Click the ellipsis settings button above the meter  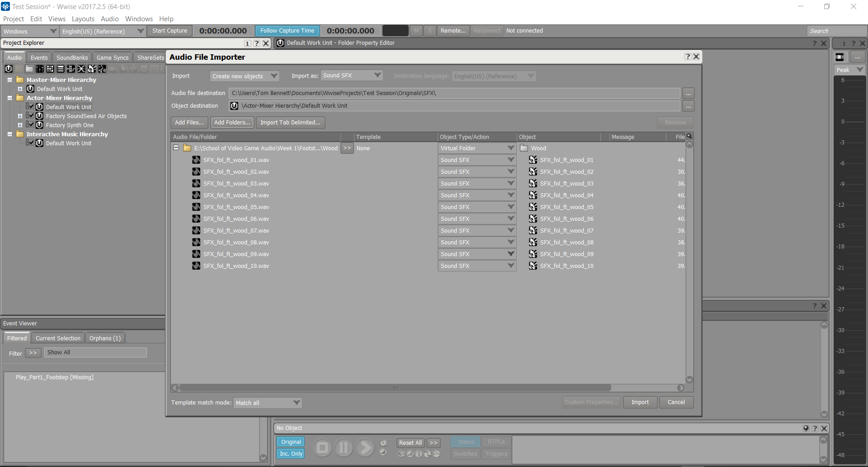tap(858, 57)
